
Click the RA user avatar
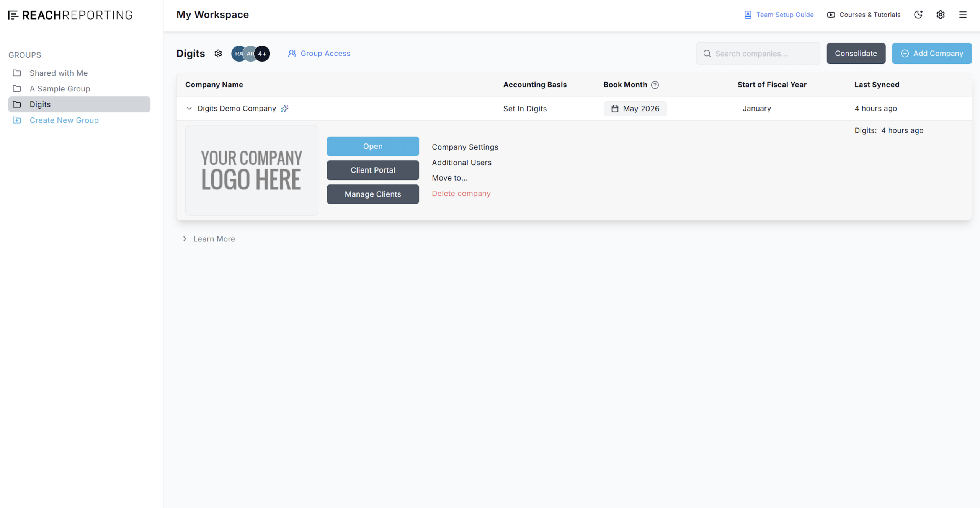point(238,54)
